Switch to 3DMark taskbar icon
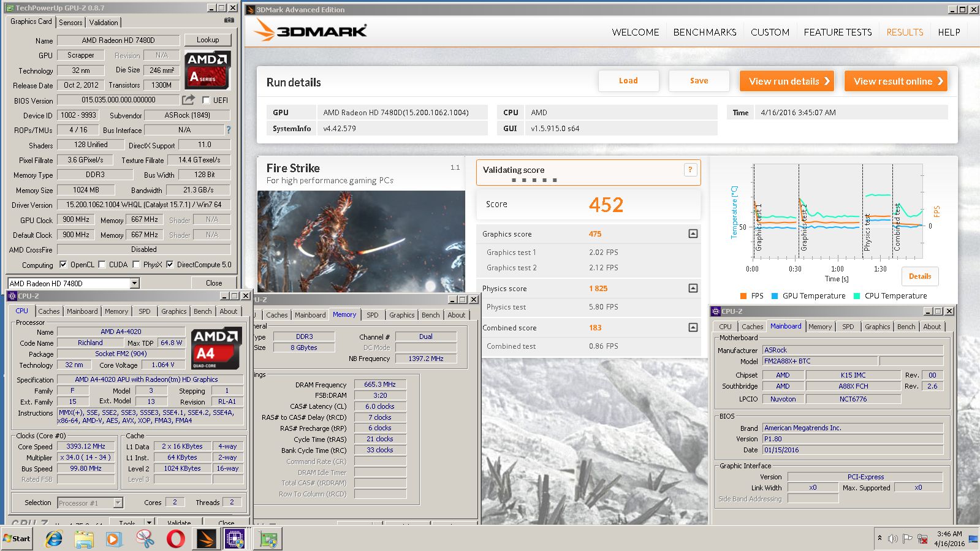 point(207,539)
